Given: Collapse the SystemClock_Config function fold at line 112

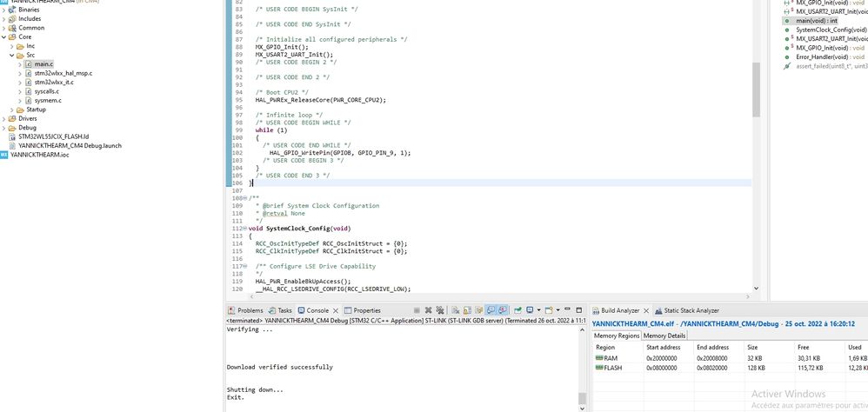Looking at the screenshot, I should [244, 229].
